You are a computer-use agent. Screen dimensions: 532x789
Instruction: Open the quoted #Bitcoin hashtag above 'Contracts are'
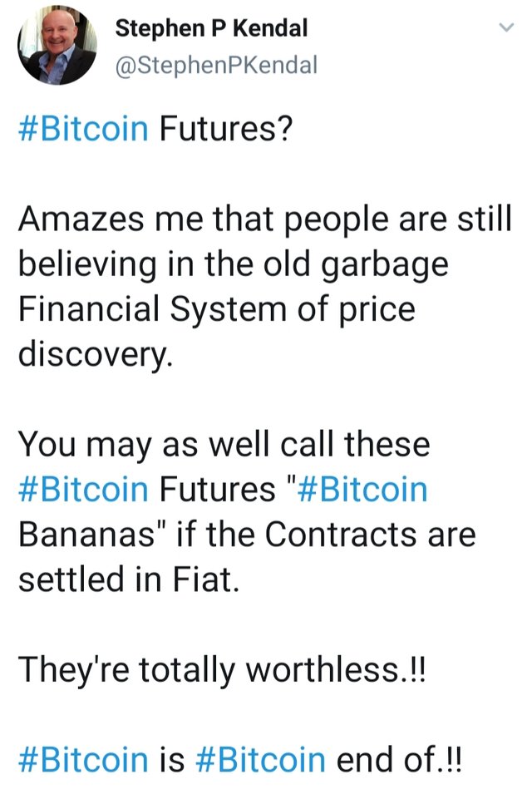click(x=362, y=489)
